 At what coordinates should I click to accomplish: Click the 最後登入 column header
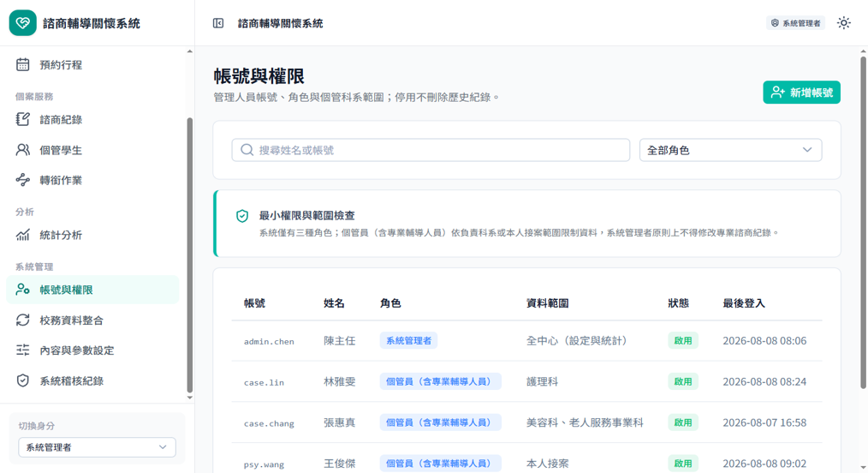(744, 303)
